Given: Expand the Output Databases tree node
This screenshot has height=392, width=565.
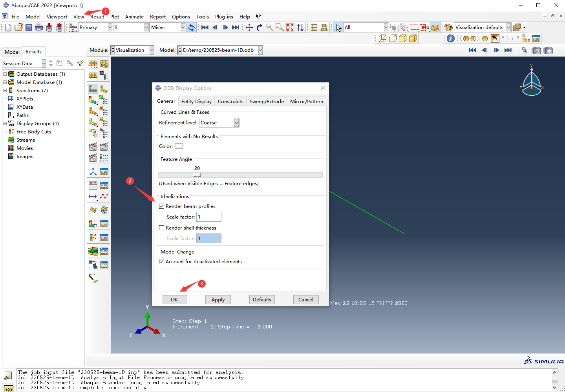Looking at the screenshot, I should click(x=5, y=74).
